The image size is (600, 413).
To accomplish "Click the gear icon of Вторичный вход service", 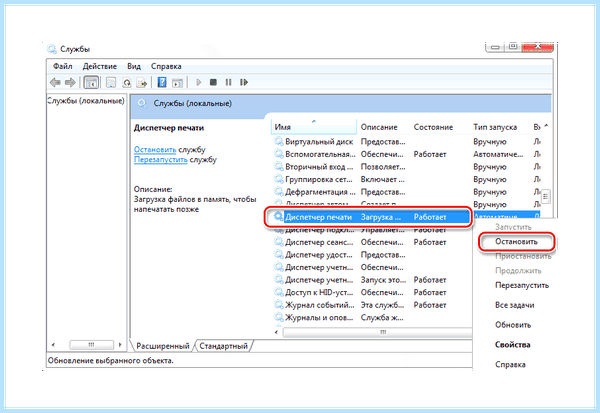I will (x=279, y=167).
